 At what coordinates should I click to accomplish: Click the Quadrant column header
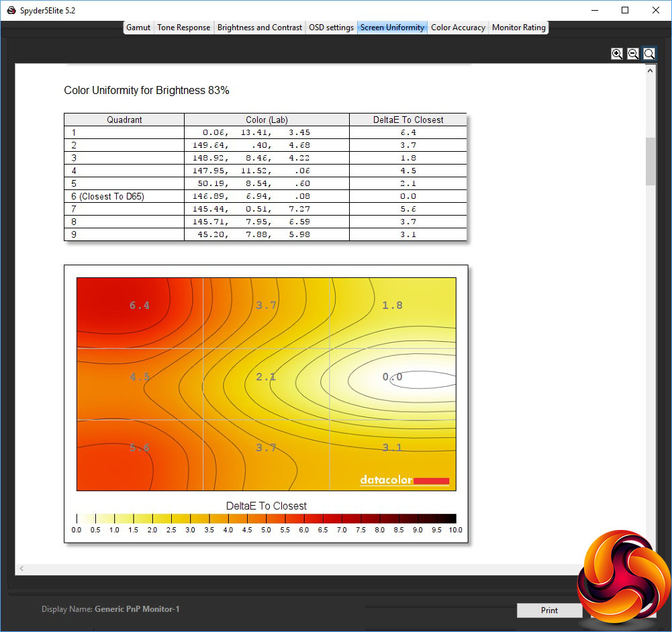[x=124, y=120]
